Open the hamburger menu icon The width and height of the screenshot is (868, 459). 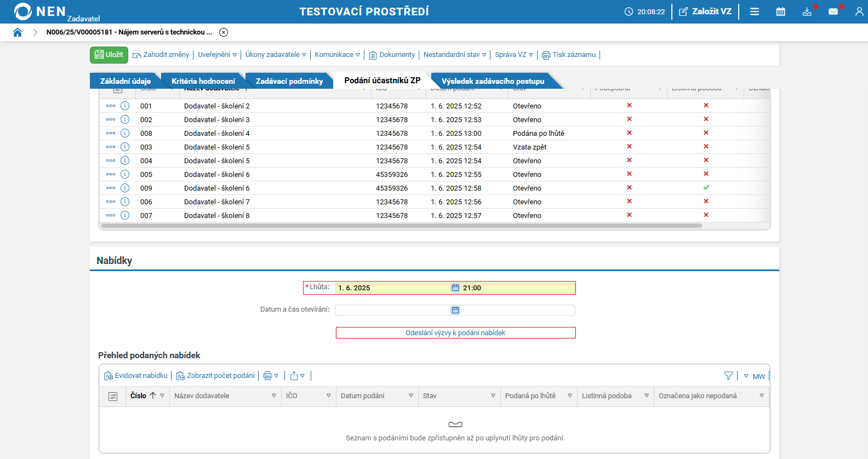755,12
